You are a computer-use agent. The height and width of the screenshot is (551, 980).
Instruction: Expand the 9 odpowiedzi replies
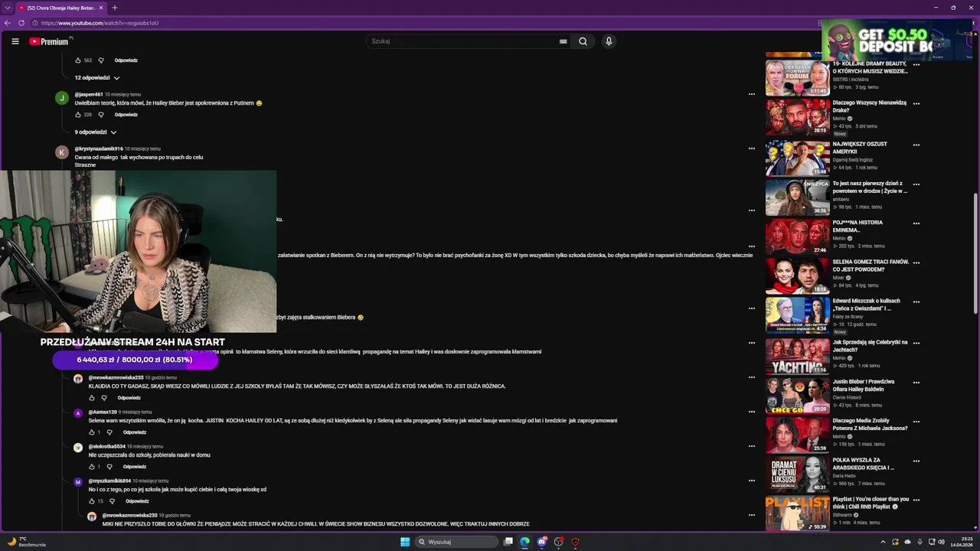point(96,132)
